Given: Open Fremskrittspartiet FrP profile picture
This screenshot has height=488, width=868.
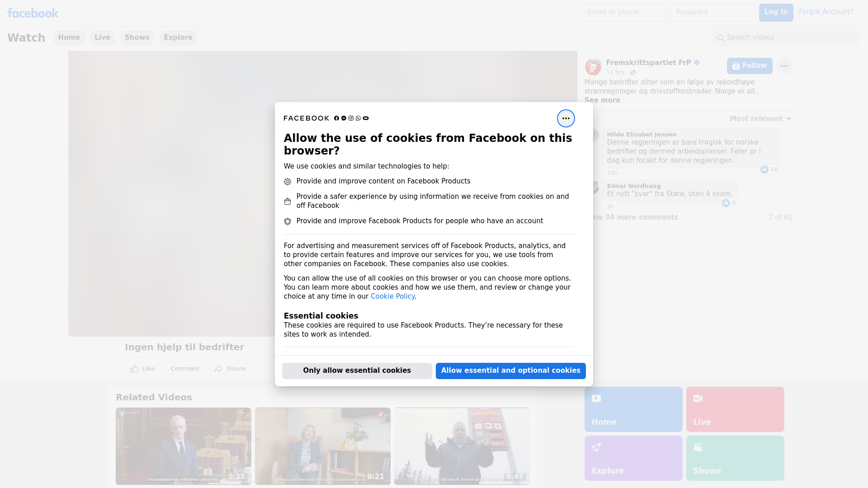Looking at the screenshot, I should click(593, 67).
